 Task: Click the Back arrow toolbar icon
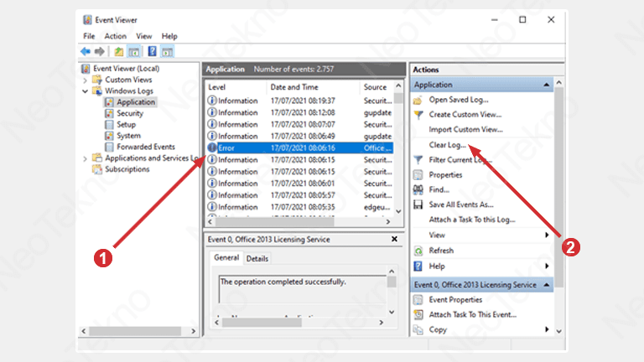[86, 51]
